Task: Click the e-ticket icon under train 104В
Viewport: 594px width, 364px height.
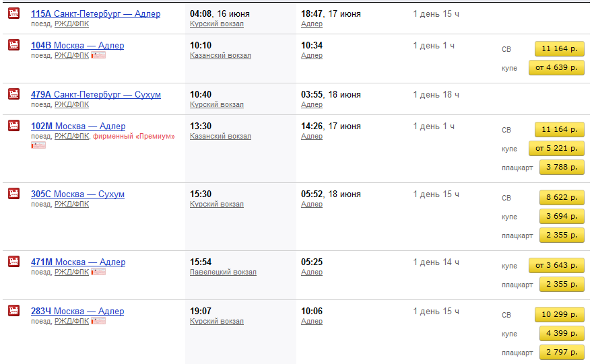Action: click(x=98, y=55)
